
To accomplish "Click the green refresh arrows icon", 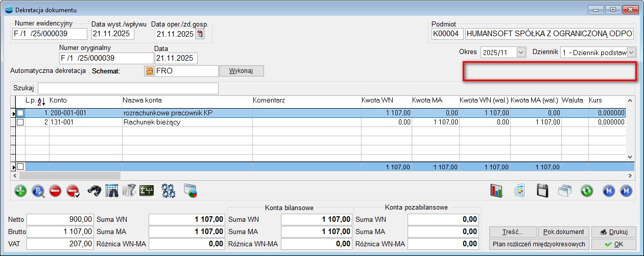I will click(x=587, y=191).
